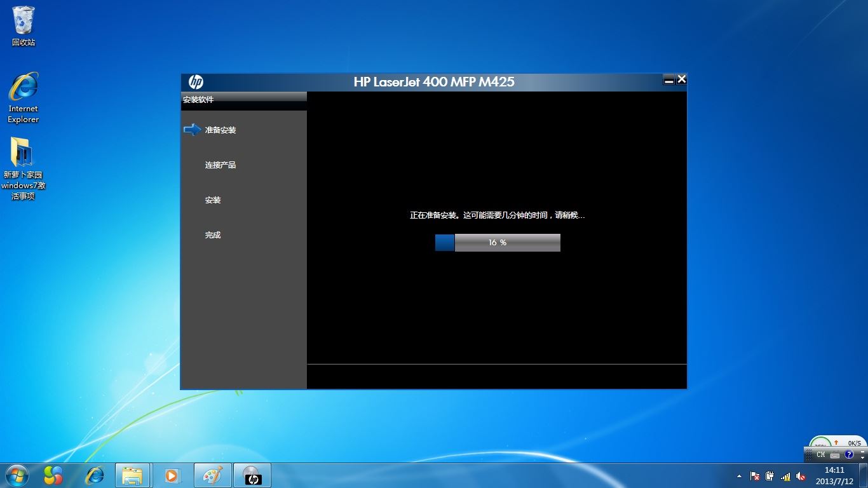
Task: Select the 连接产品 step in sidebar
Action: (220, 165)
